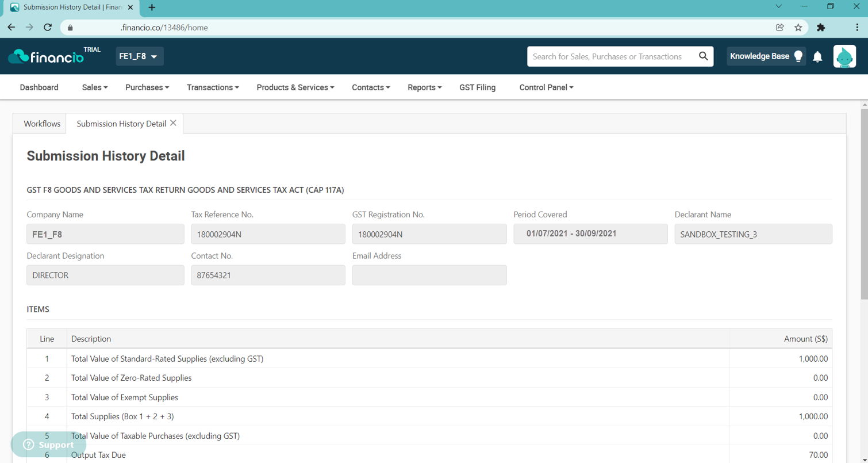Click the browser address bar URL
Screen dimensions: 868x463
[x=164, y=28]
